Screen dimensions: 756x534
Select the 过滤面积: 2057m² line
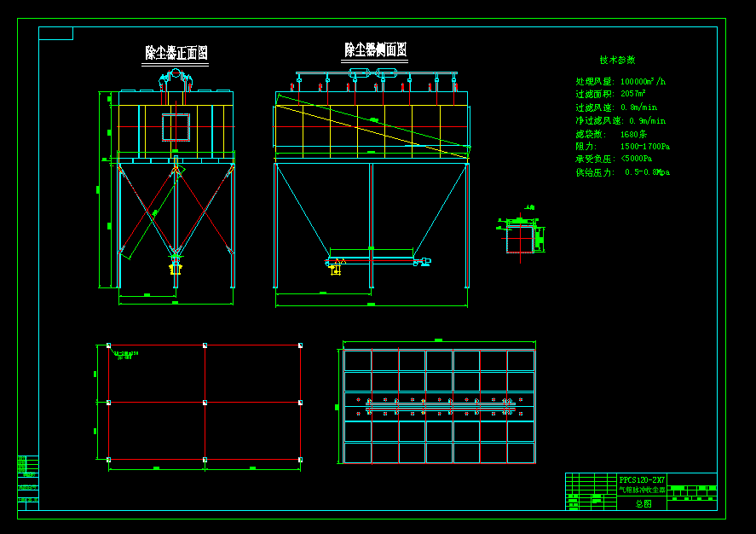610,94
